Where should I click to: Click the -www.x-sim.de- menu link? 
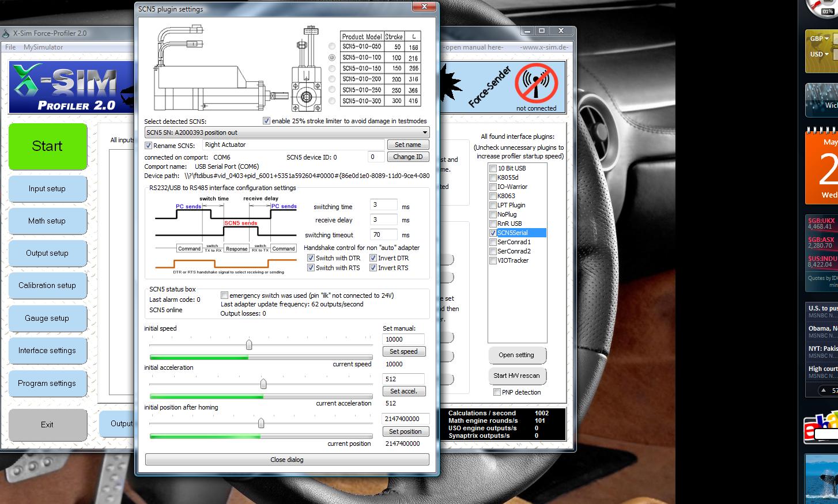coord(543,47)
